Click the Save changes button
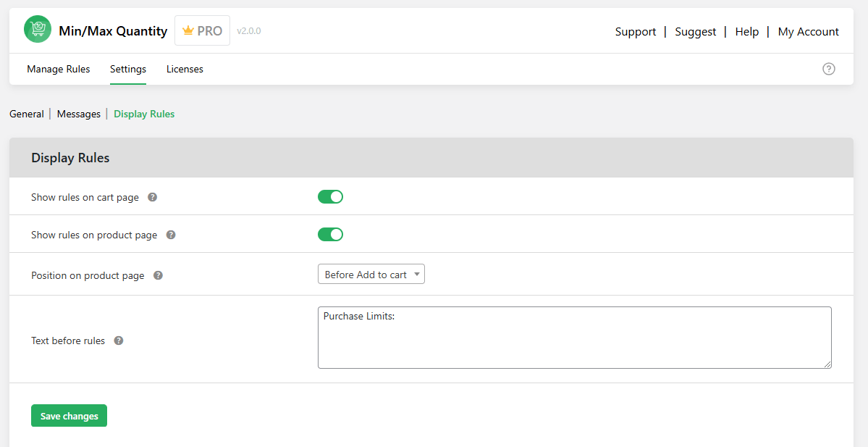Viewport: 868px width, 447px height. pyautogui.click(x=69, y=415)
